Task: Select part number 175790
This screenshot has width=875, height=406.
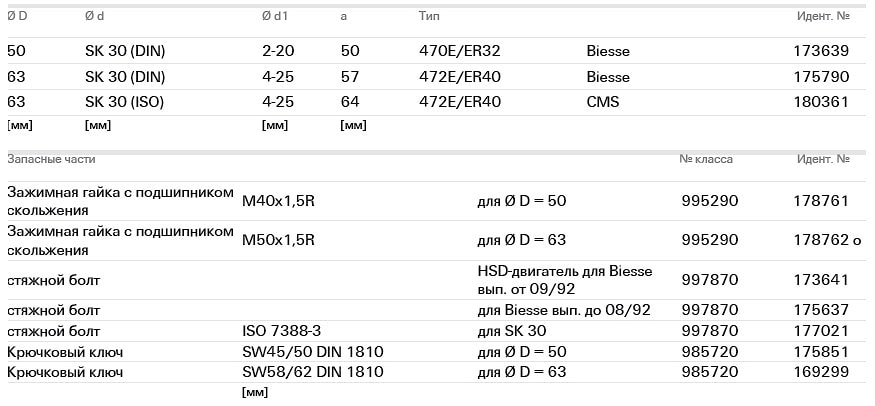Action: point(821,77)
